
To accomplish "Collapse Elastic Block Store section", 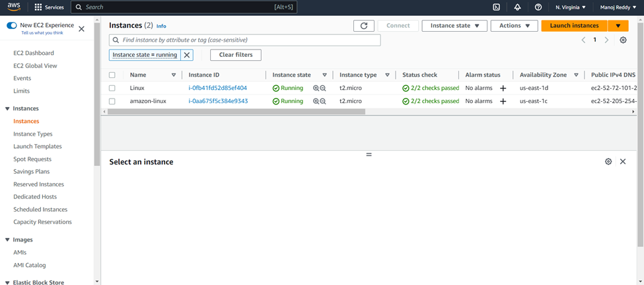I will 7,282.
